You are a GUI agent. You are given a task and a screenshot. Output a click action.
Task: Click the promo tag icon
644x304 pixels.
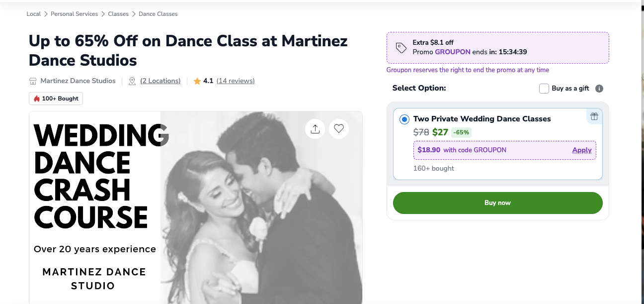401,48
